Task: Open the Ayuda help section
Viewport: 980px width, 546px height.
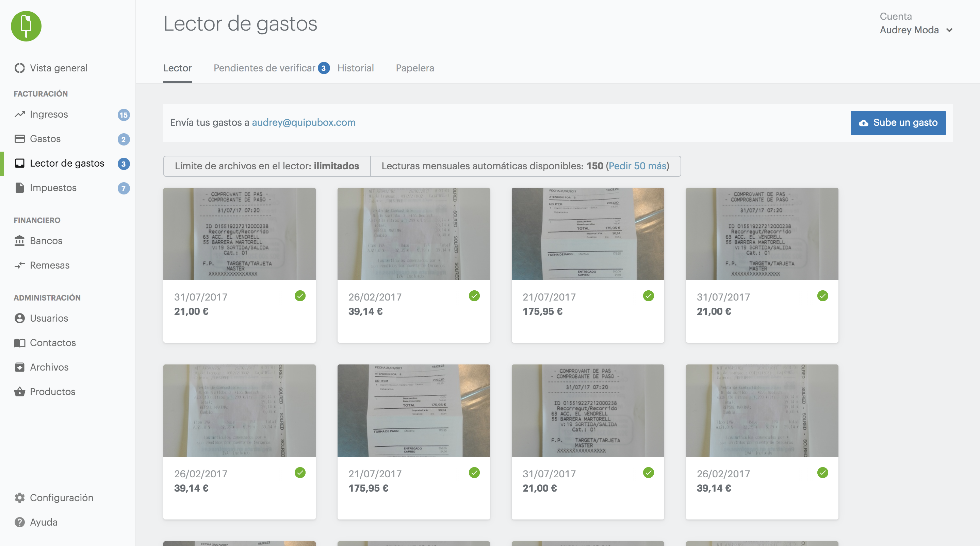Action: click(x=43, y=522)
